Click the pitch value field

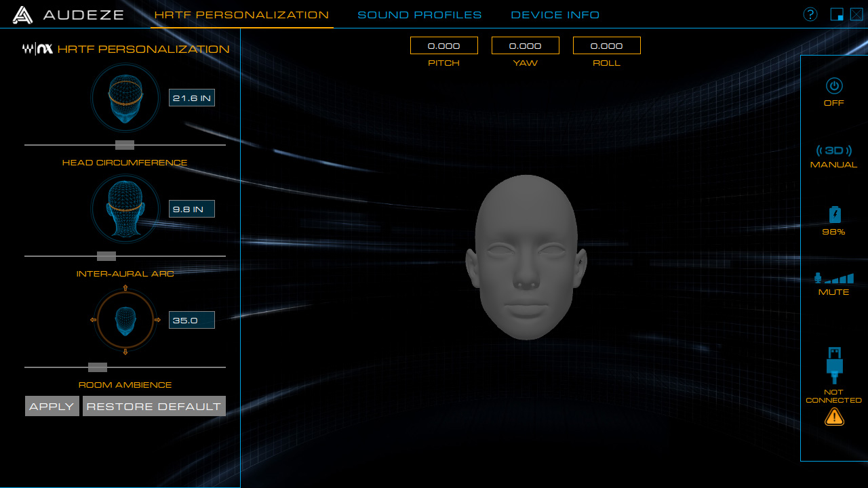444,45
